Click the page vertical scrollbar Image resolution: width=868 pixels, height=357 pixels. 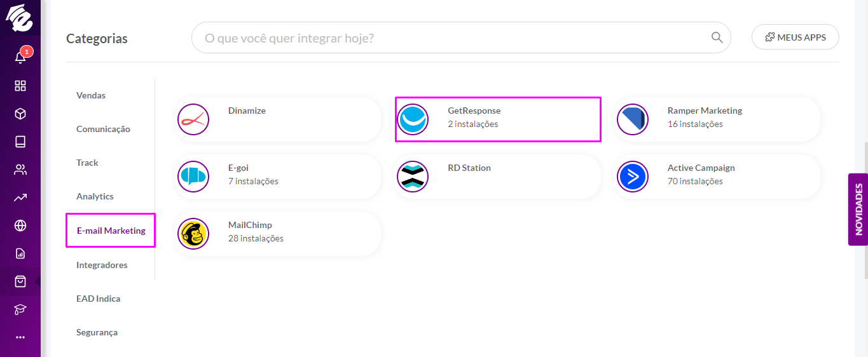pyautogui.click(x=865, y=210)
